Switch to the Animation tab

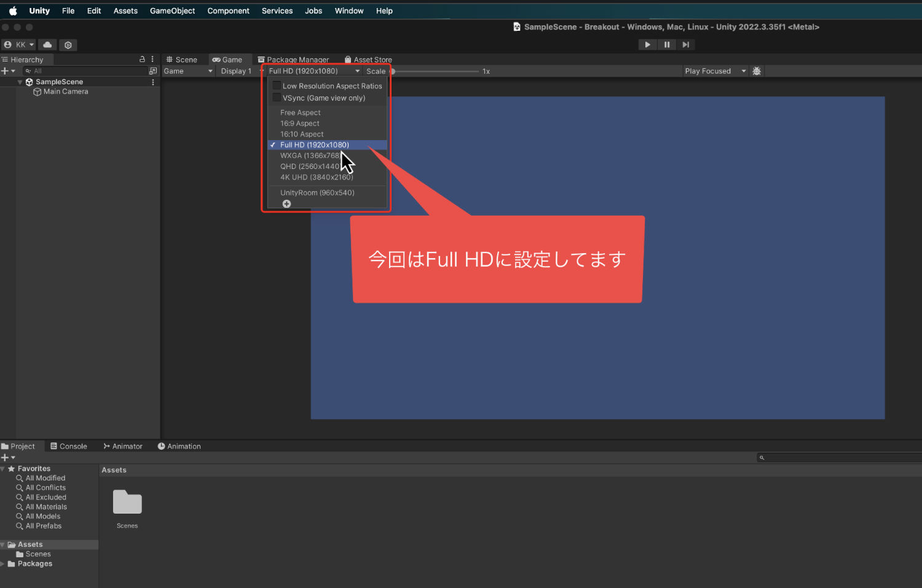point(179,447)
